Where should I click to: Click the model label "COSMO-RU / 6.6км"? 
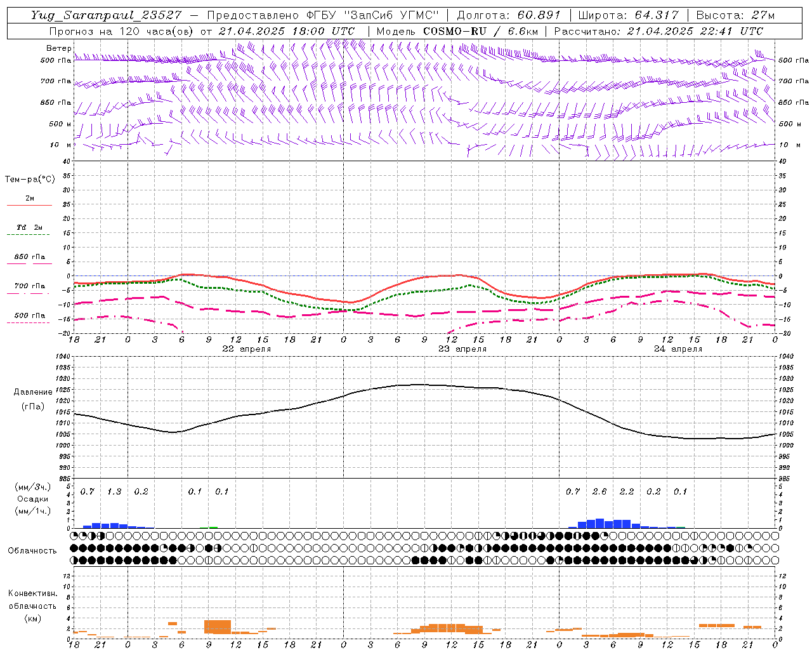[x=480, y=31]
